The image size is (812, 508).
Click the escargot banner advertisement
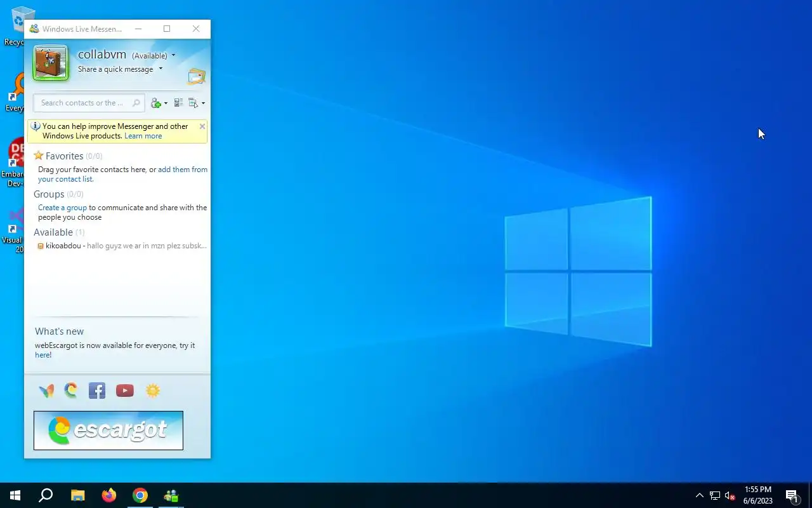[x=108, y=431]
